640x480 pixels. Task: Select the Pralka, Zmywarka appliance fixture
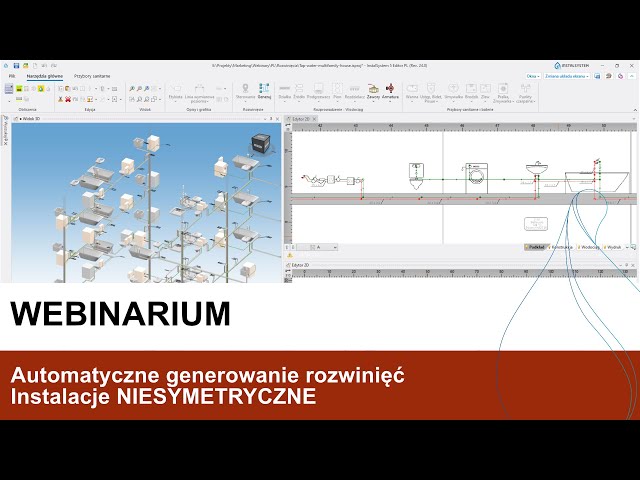[503, 93]
